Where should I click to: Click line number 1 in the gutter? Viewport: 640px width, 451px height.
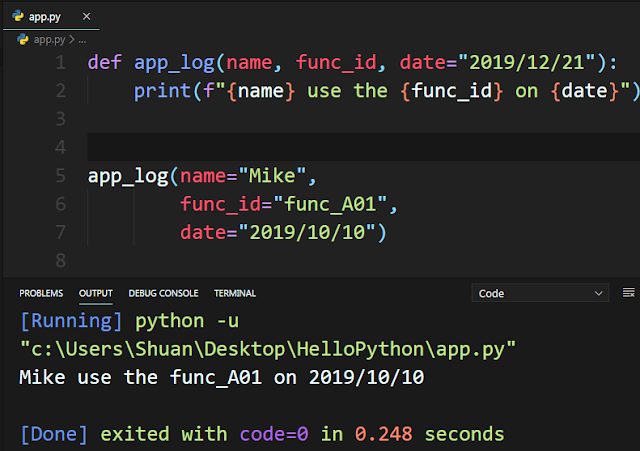coord(60,62)
